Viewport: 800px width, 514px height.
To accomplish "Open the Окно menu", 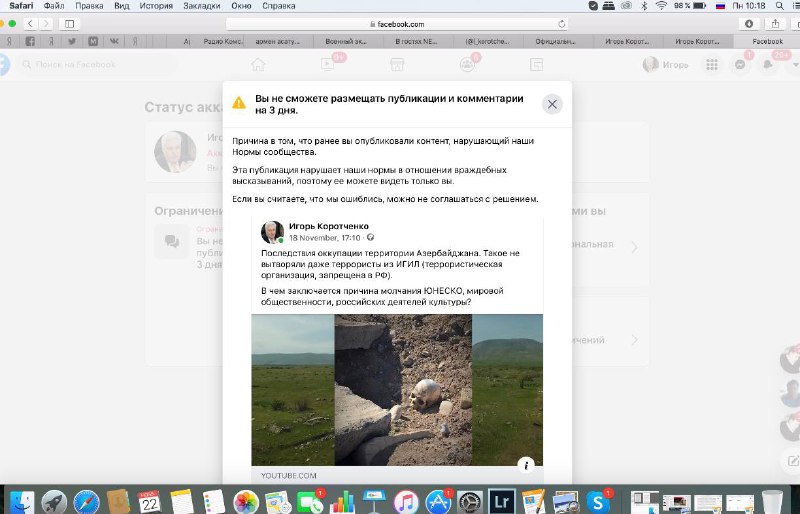I will pyautogui.click(x=241, y=6).
